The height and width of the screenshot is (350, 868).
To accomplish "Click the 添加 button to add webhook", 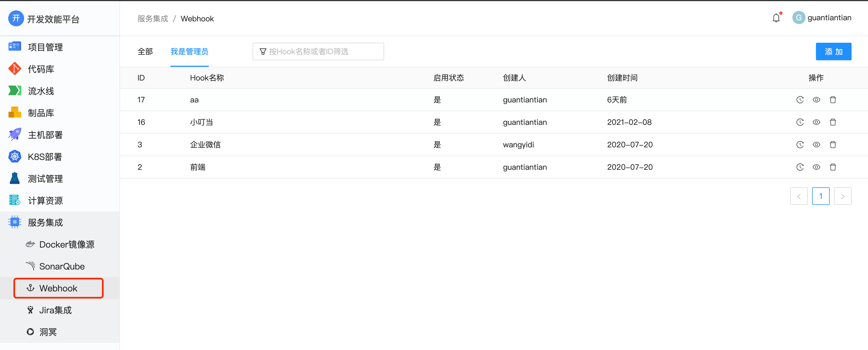I will point(833,51).
